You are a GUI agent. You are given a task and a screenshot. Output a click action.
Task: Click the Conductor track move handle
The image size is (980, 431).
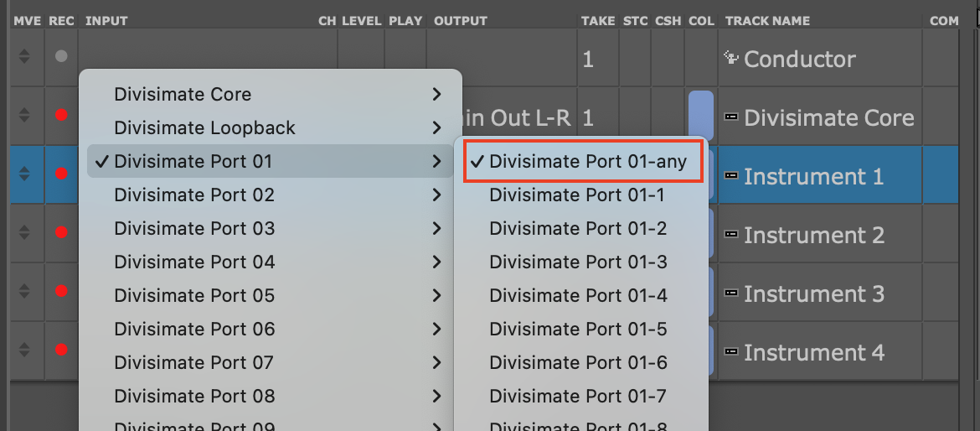24,57
